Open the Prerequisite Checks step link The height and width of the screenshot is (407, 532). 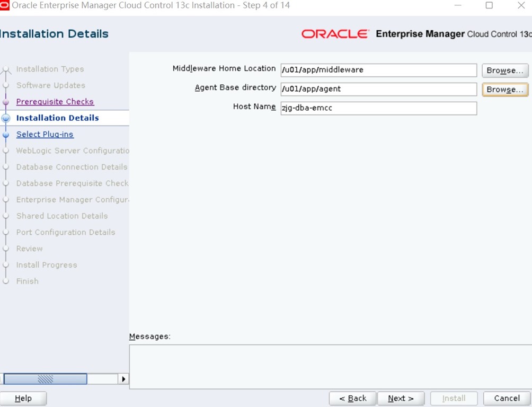(55, 102)
